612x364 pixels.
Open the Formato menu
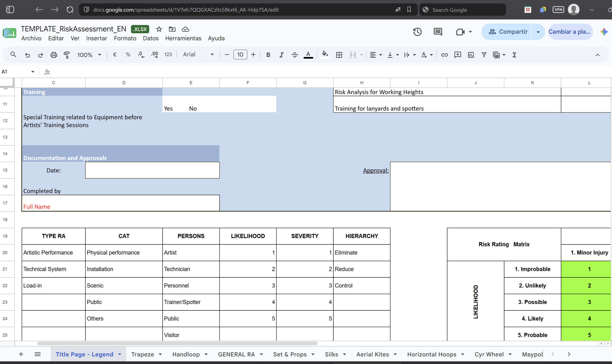pos(125,38)
